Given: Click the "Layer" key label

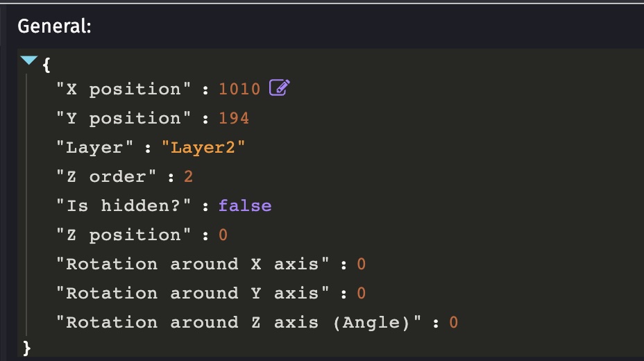Looking at the screenshot, I should pyautogui.click(x=95, y=147).
